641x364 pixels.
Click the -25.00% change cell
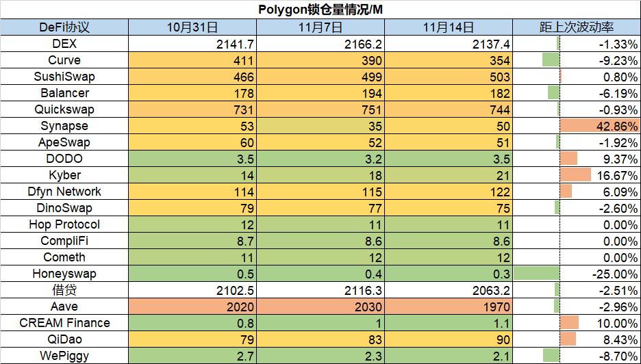577,273
